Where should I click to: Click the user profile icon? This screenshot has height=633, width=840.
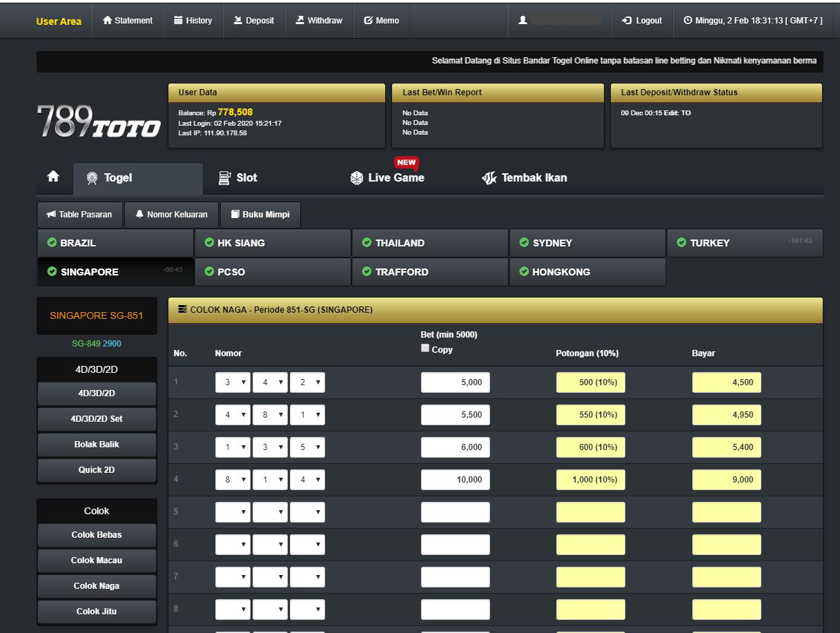(522, 21)
